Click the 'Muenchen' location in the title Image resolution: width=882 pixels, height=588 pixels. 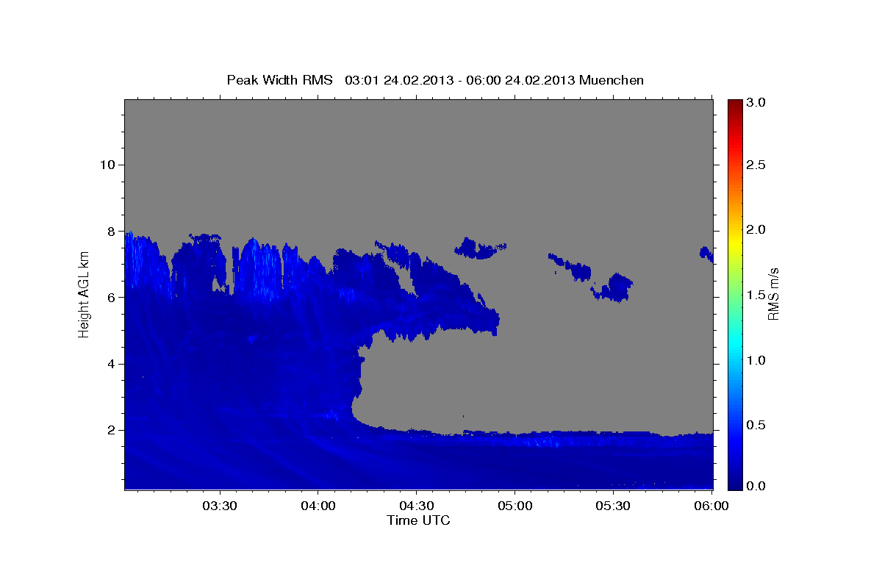pos(612,79)
